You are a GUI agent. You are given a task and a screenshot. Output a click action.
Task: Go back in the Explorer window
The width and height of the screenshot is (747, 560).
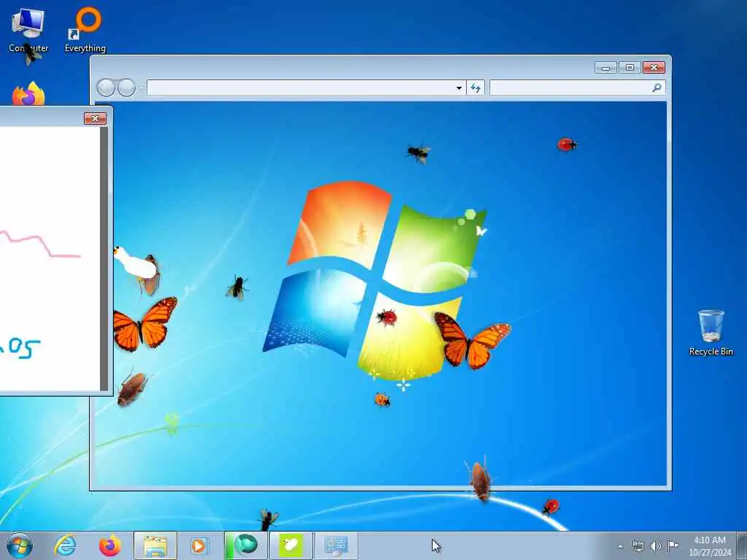pos(107,87)
